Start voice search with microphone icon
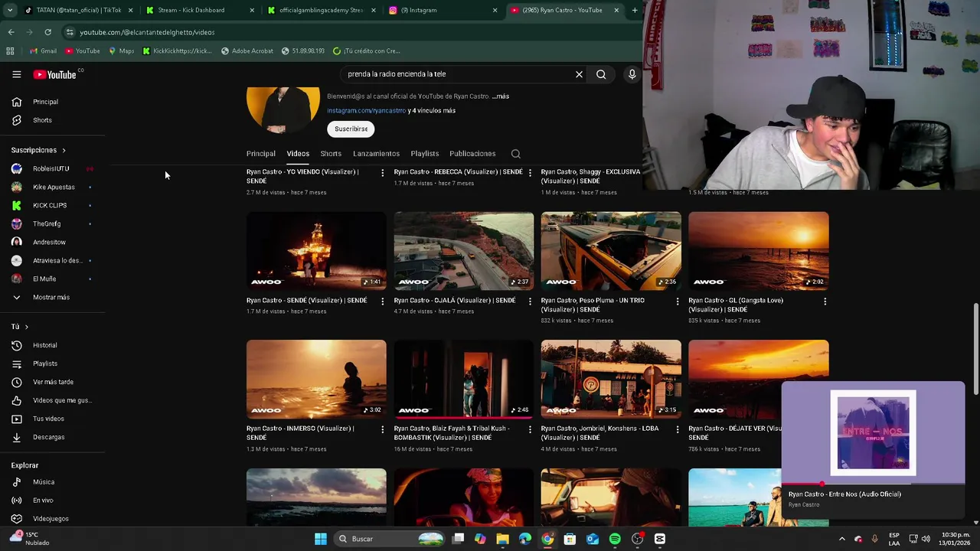The width and height of the screenshot is (980, 551). [632, 74]
